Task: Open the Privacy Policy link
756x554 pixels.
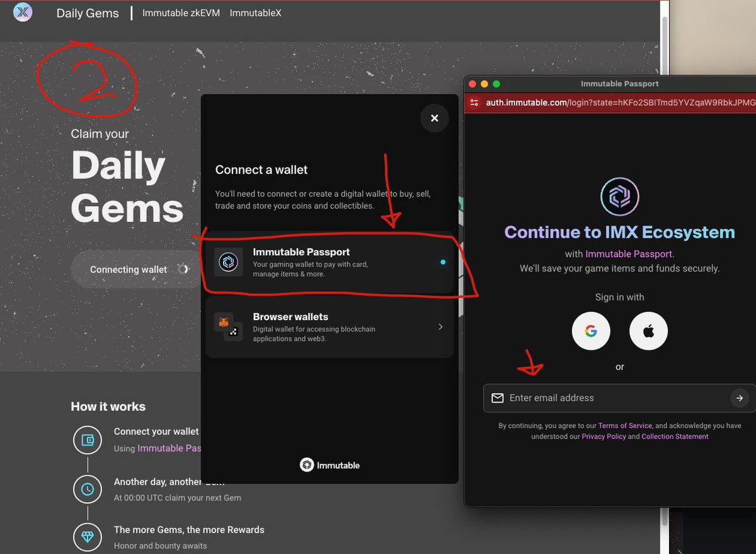Action: (x=604, y=437)
